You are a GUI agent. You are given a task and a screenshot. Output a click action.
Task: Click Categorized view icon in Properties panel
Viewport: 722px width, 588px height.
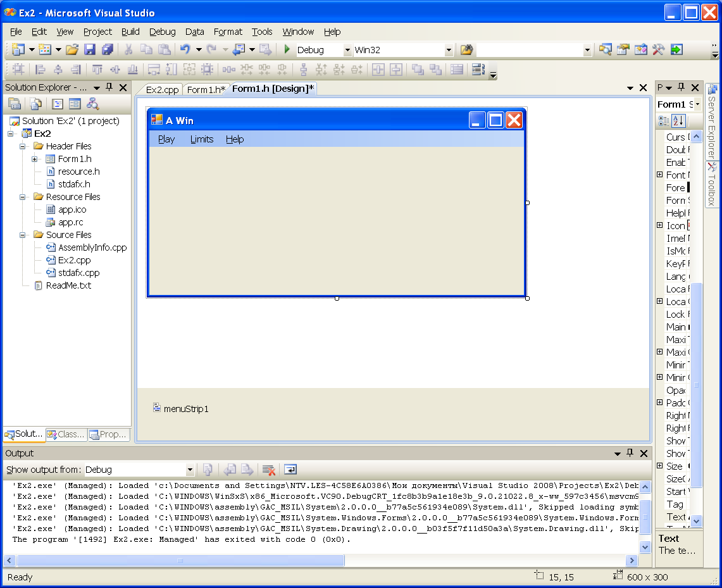pos(664,121)
